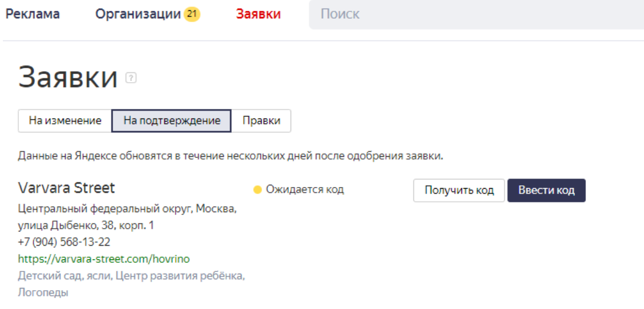Screen dimensions: 644x309
Task: Focus the Поиск search field
Action: pyautogui.click(x=476, y=14)
